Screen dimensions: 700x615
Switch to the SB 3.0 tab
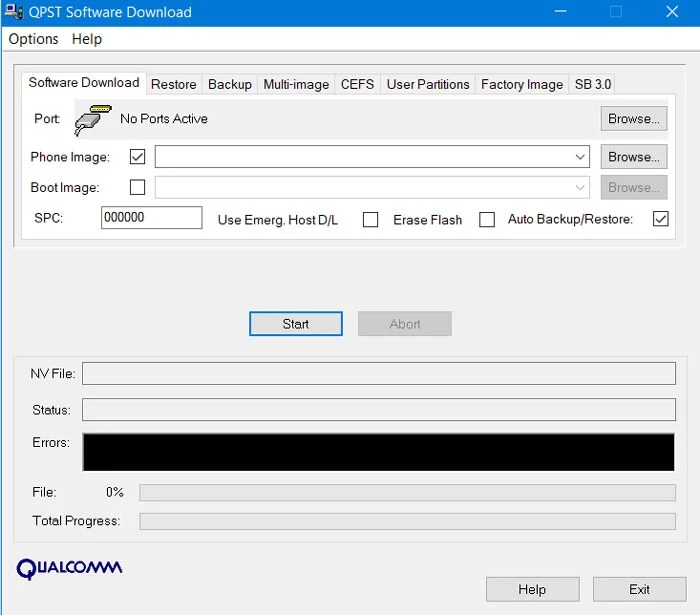[x=592, y=84]
